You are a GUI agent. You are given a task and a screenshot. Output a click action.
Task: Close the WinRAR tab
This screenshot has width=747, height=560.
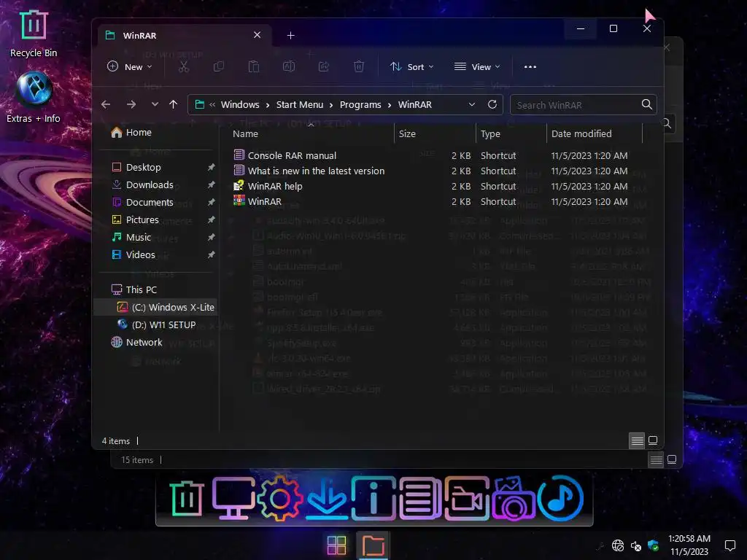258,35
